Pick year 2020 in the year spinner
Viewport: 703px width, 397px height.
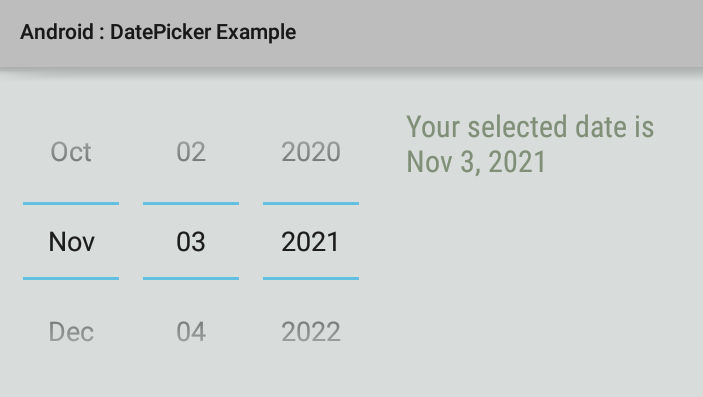pos(311,152)
